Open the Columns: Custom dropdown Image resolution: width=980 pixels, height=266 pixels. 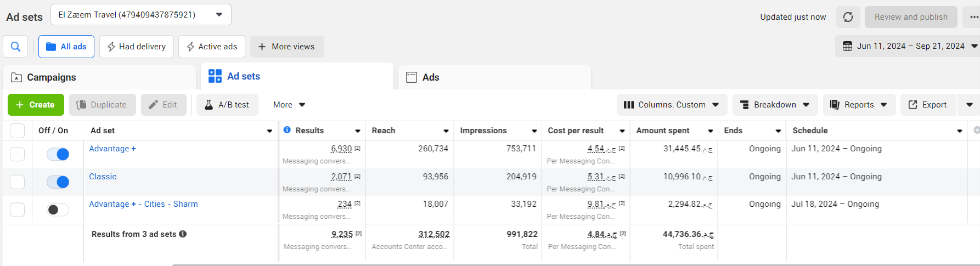672,105
